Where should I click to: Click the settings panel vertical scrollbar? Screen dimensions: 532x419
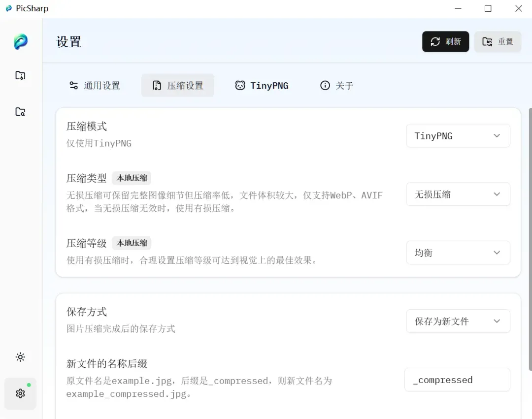(x=530, y=239)
